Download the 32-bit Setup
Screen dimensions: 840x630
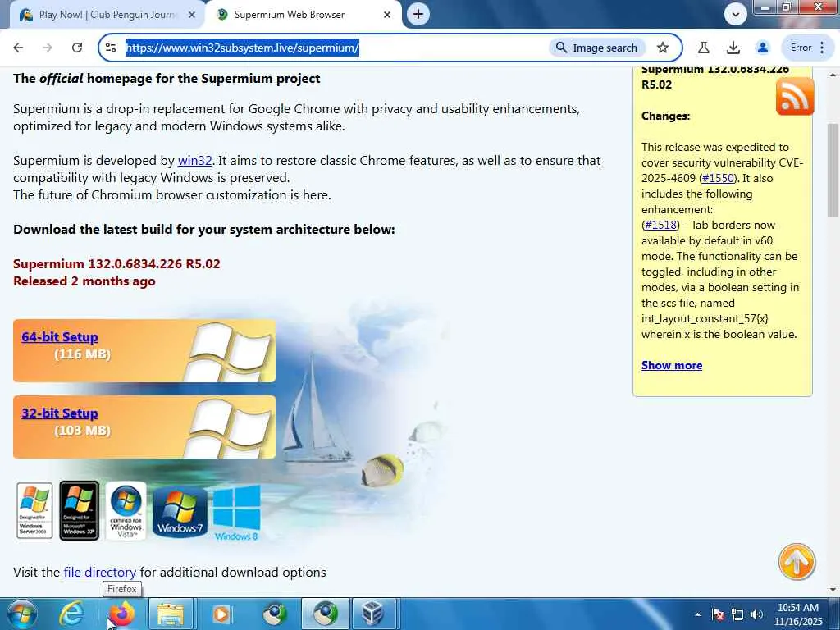(60, 413)
